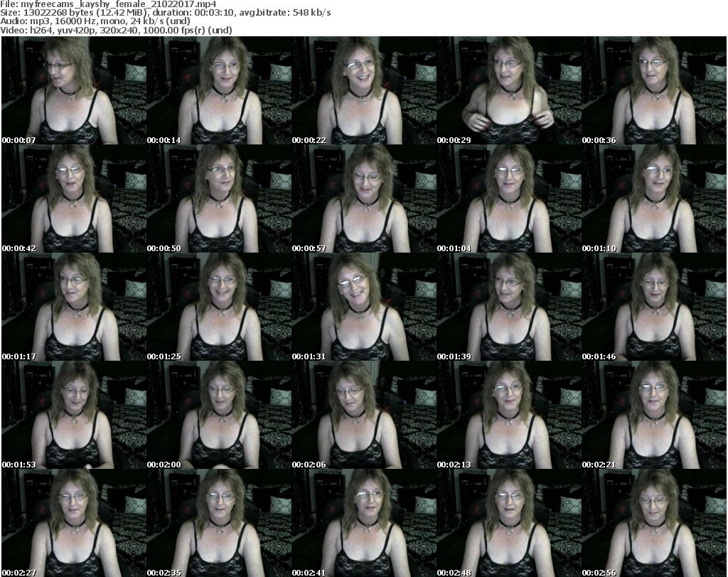Image resolution: width=728 pixels, height=577 pixels.
Task: Select the frame labeled 00:02:06
Action: pos(363,415)
